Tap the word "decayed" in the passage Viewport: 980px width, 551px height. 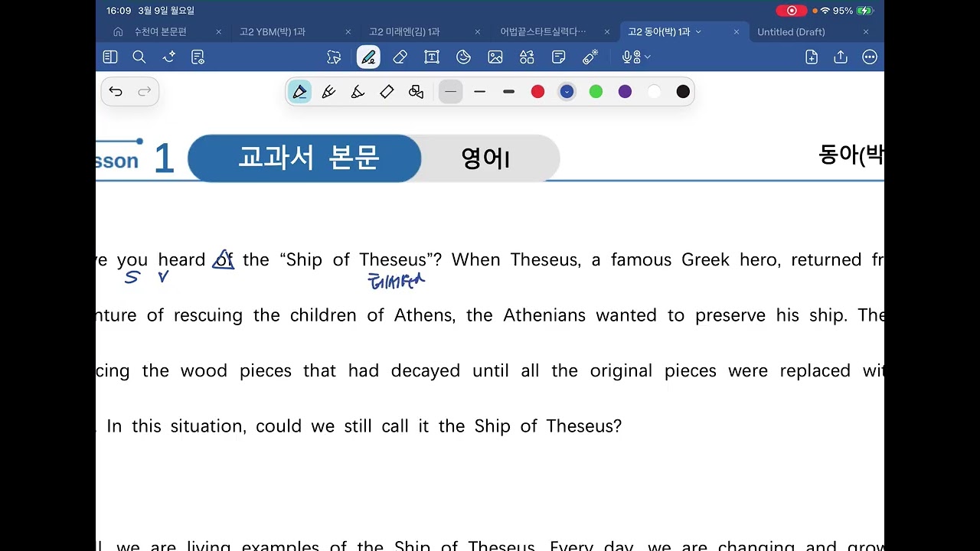tap(426, 371)
